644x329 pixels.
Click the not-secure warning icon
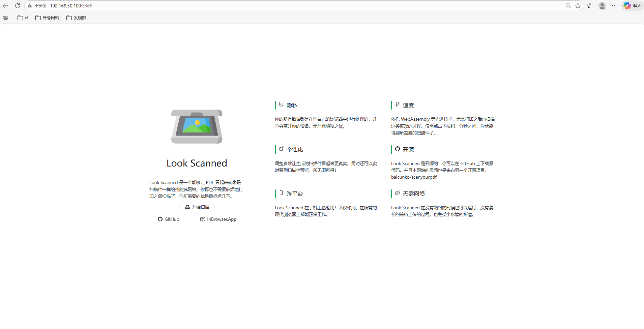(x=30, y=6)
